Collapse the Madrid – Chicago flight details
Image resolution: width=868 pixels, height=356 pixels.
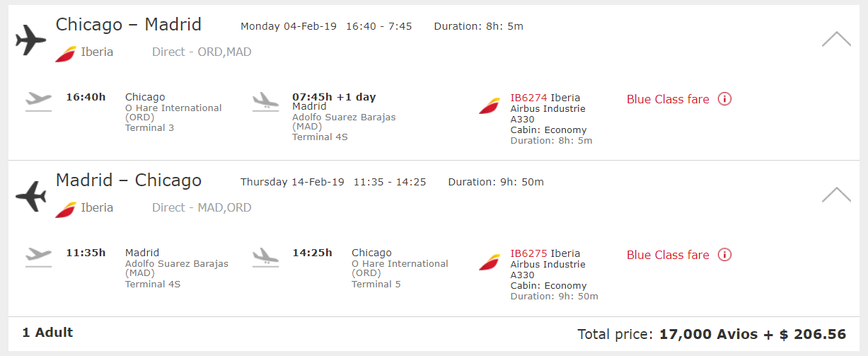point(836,195)
